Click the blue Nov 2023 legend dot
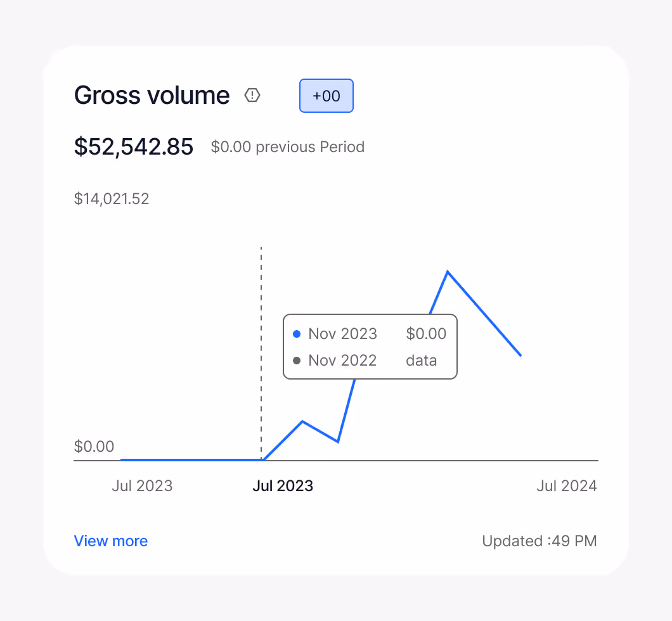 [296, 334]
